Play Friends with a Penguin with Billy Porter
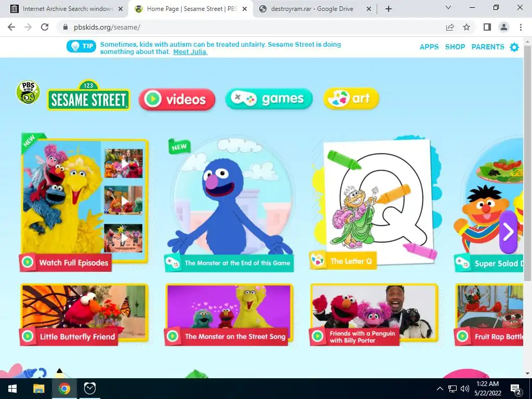532x399 pixels. click(374, 314)
